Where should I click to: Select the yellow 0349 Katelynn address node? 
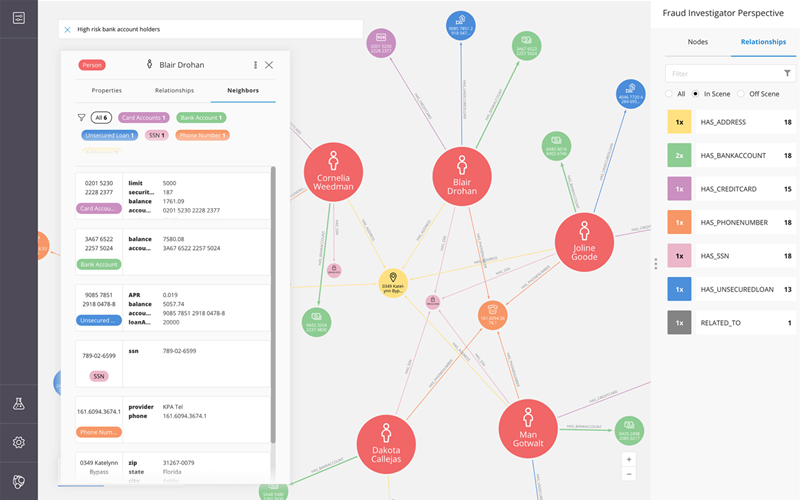point(393,284)
